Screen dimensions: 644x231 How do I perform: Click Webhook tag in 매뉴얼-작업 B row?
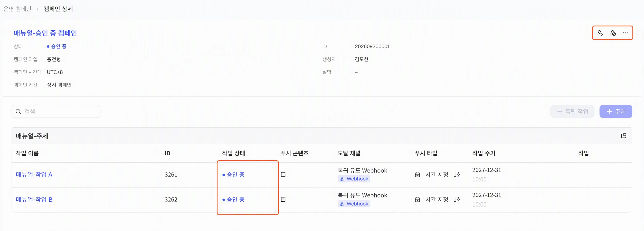[x=353, y=204]
